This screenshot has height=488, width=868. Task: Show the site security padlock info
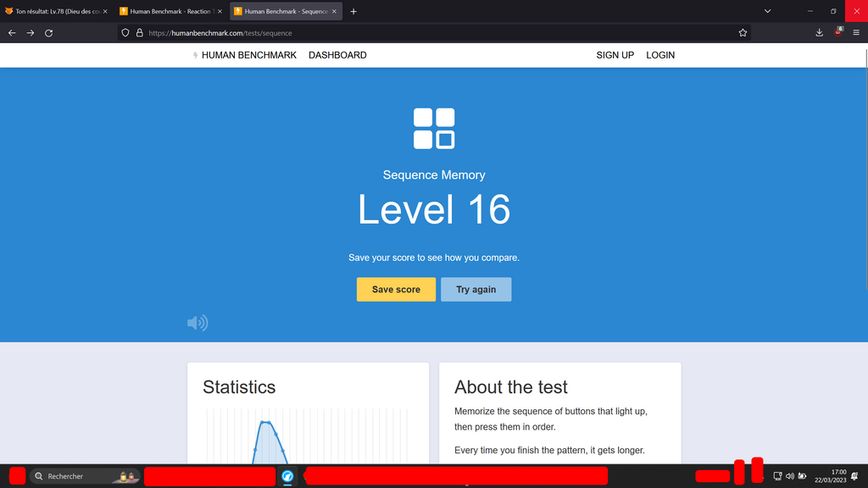pos(139,33)
